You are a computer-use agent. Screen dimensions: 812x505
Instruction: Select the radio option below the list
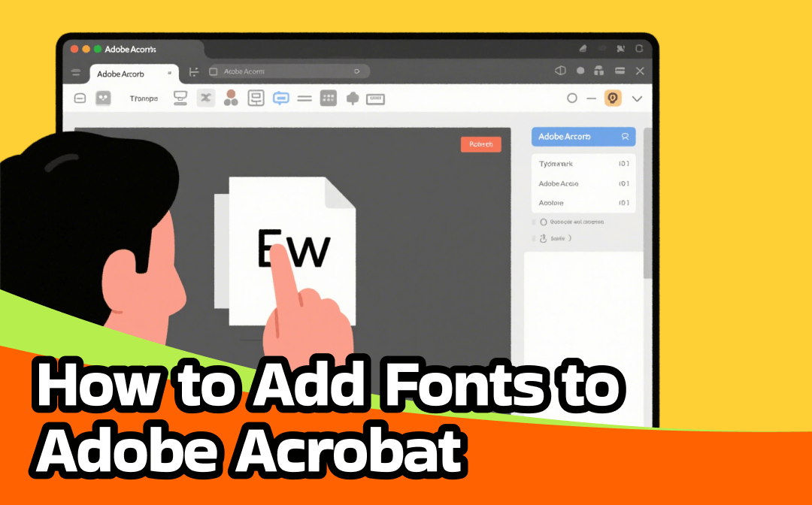(x=544, y=222)
